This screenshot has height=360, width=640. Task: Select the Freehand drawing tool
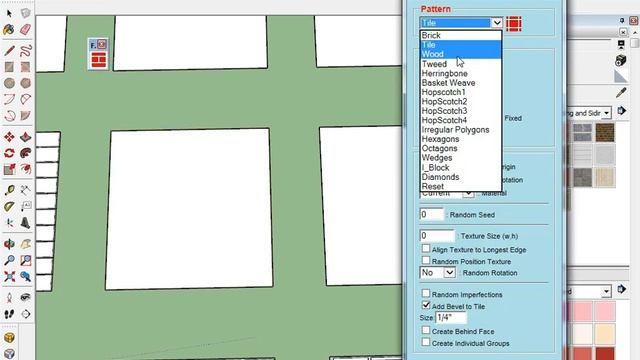26,51
